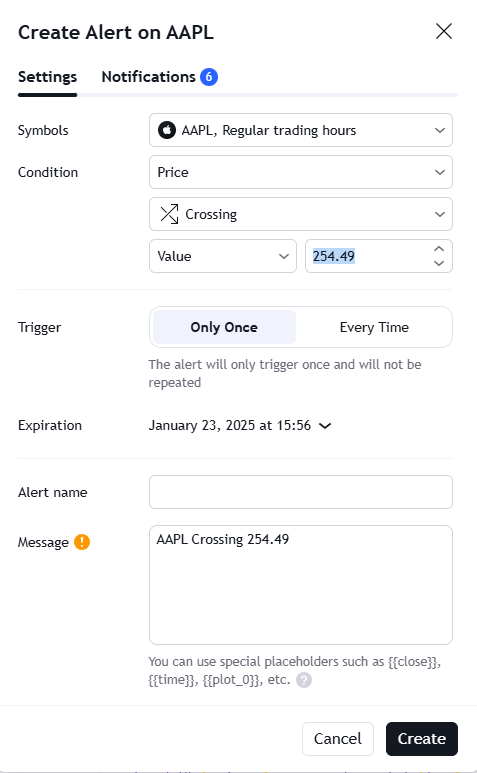Increase price value with up arrow

[439, 249]
